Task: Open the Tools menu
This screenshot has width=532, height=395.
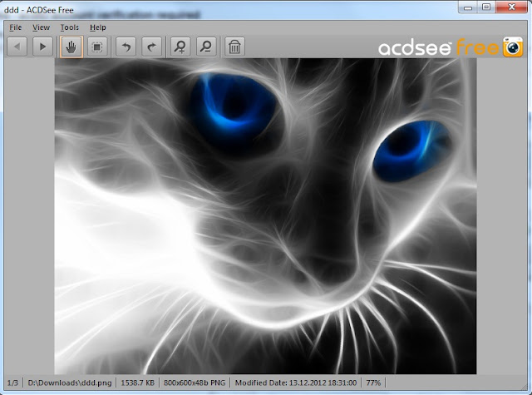Action: pyautogui.click(x=70, y=27)
